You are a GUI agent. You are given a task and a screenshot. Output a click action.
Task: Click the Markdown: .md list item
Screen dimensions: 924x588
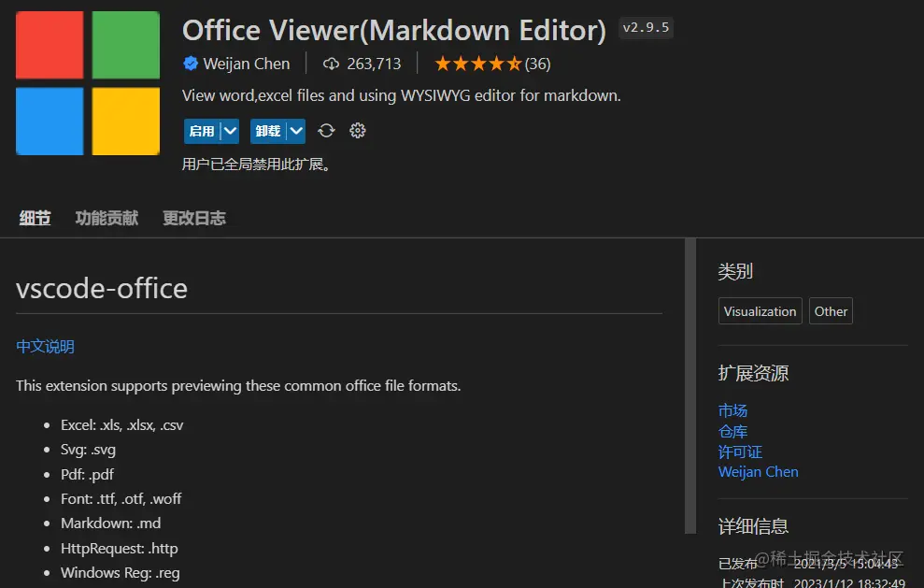click(111, 523)
